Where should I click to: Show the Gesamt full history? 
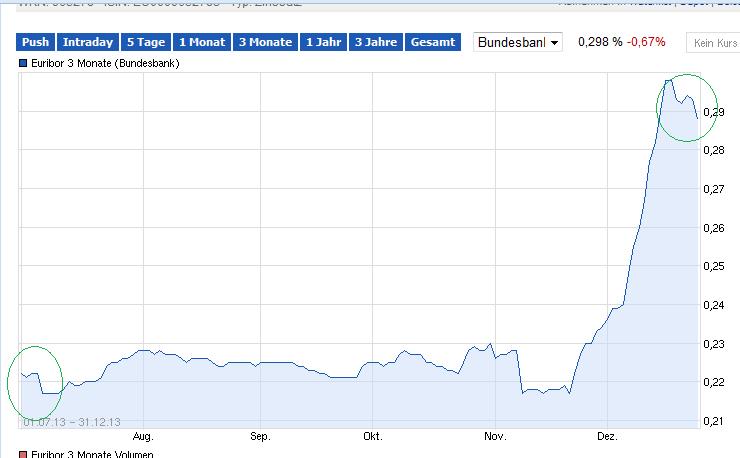tap(433, 42)
